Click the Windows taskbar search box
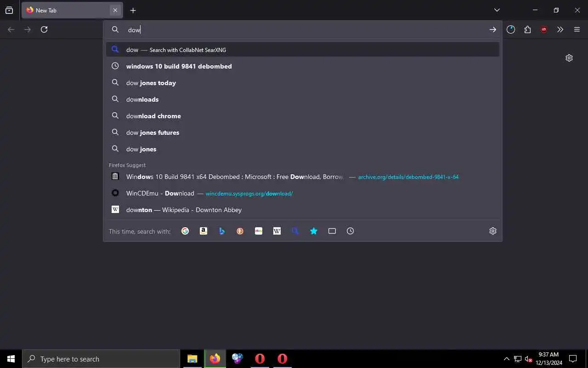 coord(101,359)
